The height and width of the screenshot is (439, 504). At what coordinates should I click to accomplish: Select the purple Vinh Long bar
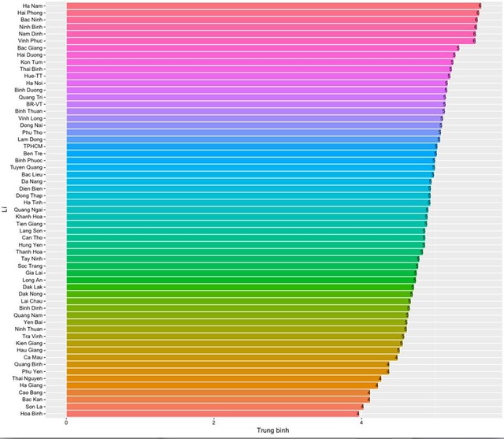(x=254, y=118)
